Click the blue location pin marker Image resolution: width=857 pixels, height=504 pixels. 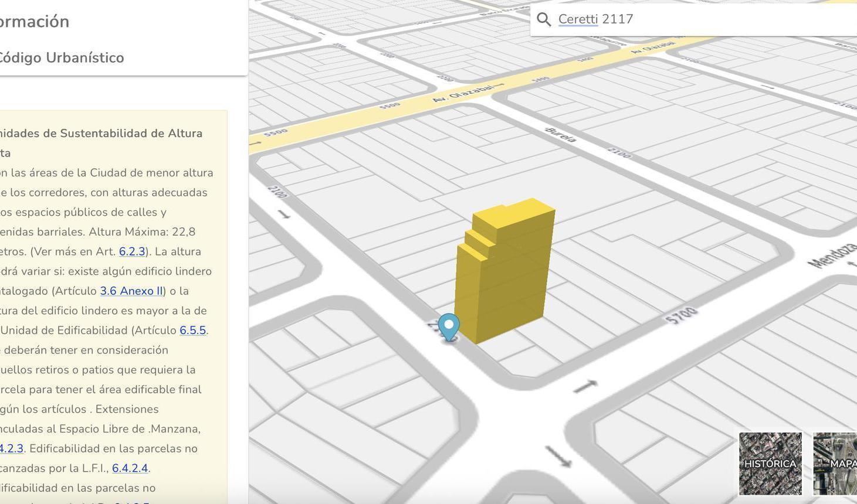(x=449, y=327)
